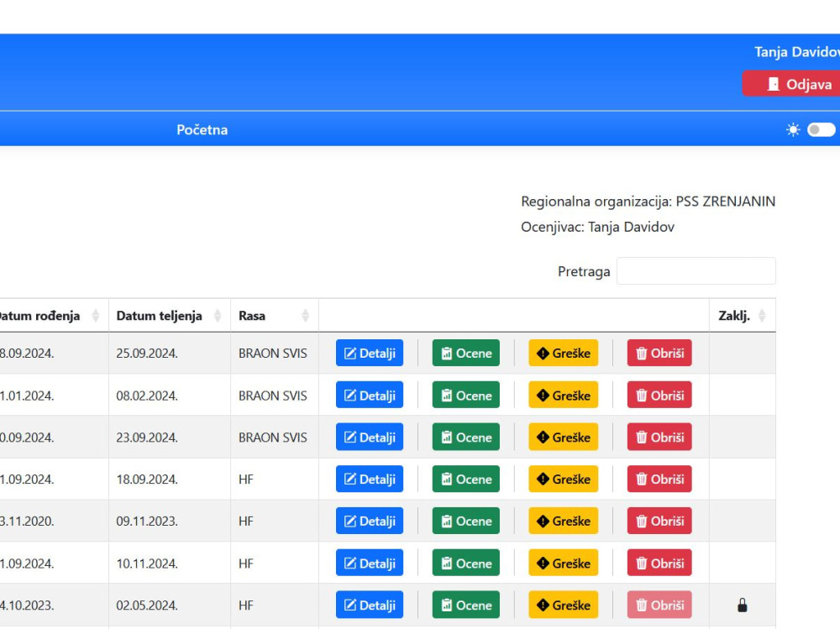The width and height of the screenshot is (840, 629).
Task: Select HF cell in 18.09.2024. row
Action: (x=275, y=479)
